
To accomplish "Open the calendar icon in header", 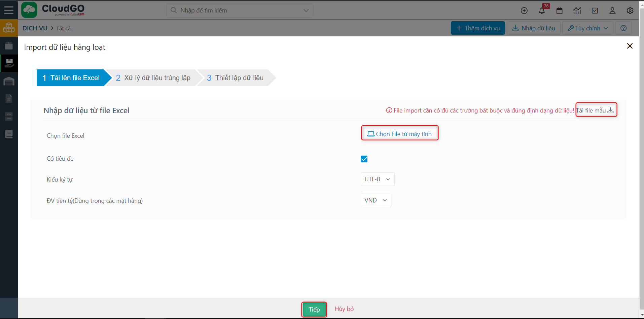I will (x=560, y=11).
